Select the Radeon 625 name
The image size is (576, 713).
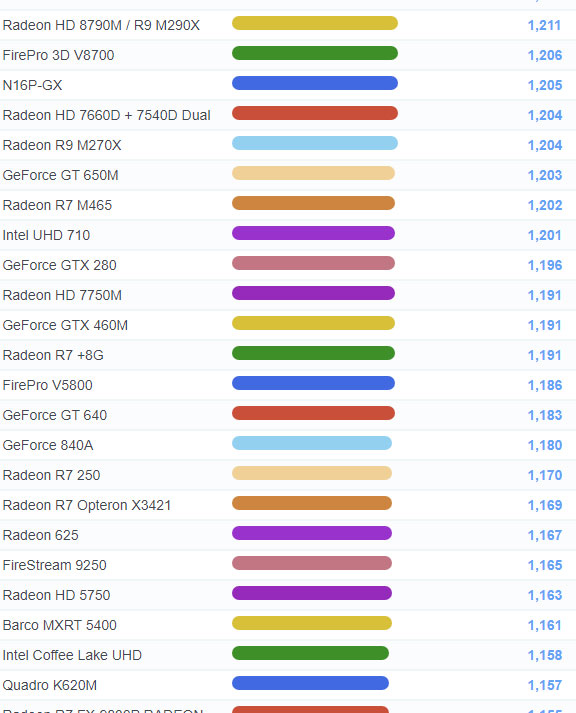point(40,535)
